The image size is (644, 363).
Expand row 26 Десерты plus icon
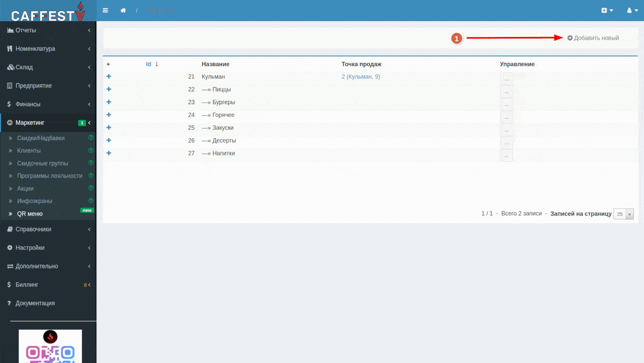pyautogui.click(x=109, y=140)
